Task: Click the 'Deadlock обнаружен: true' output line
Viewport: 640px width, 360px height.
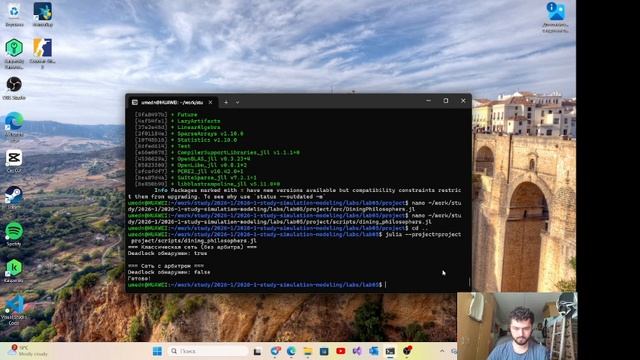Action: (167, 253)
